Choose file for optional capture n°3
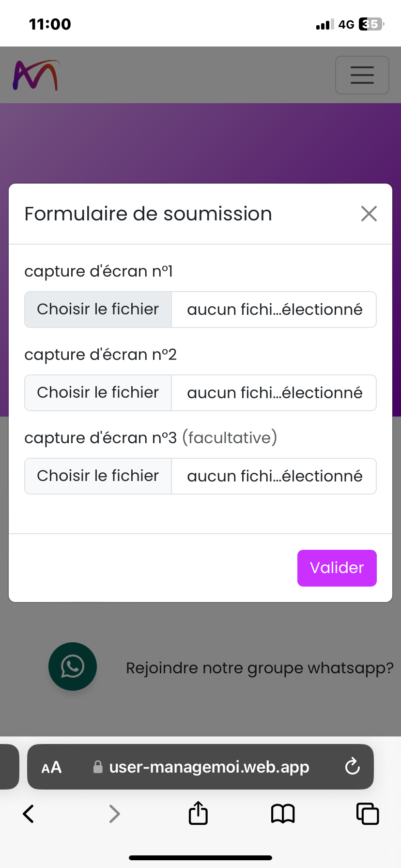 pyautogui.click(x=98, y=476)
